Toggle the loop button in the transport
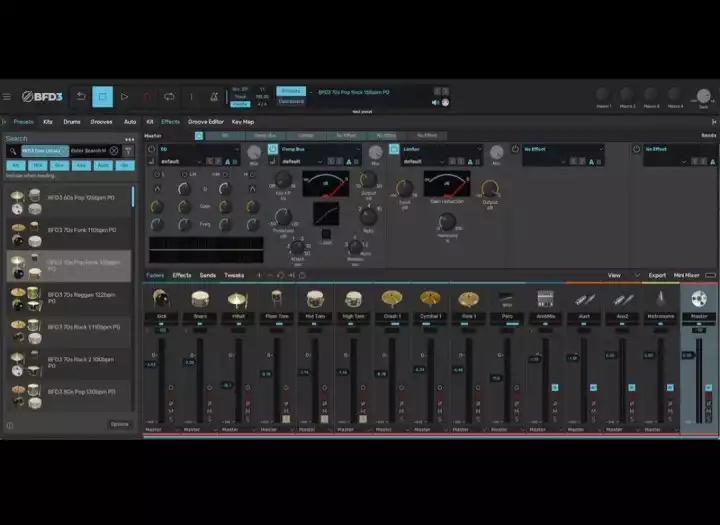The height and width of the screenshot is (525, 720). [169, 96]
